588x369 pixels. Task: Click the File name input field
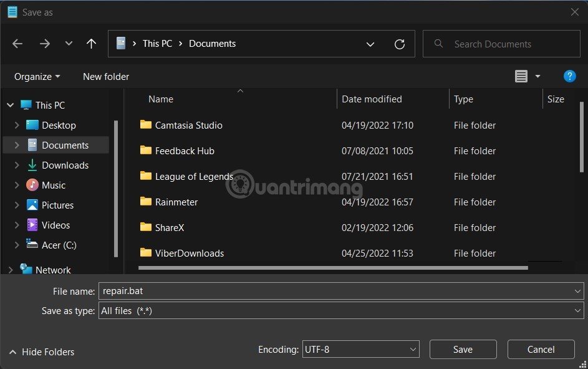click(249, 291)
